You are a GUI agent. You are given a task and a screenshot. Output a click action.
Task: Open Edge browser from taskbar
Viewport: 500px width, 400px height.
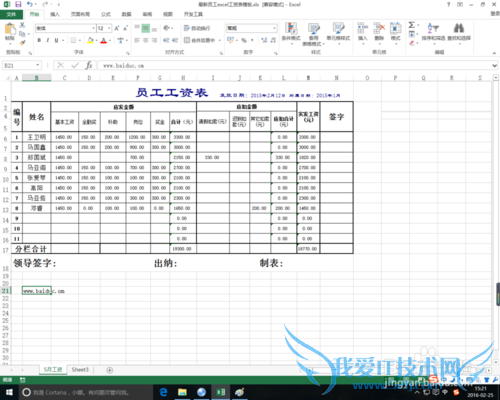point(163,392)
